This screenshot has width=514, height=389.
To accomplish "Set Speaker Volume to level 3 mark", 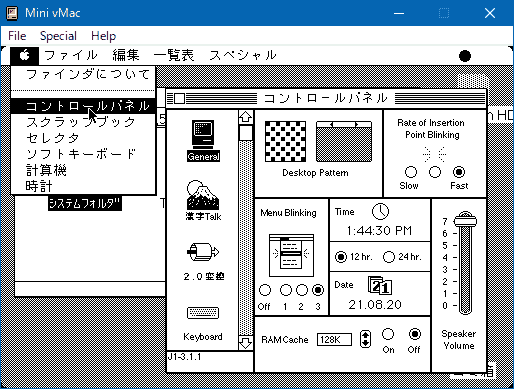I will [x=455, y=269].
